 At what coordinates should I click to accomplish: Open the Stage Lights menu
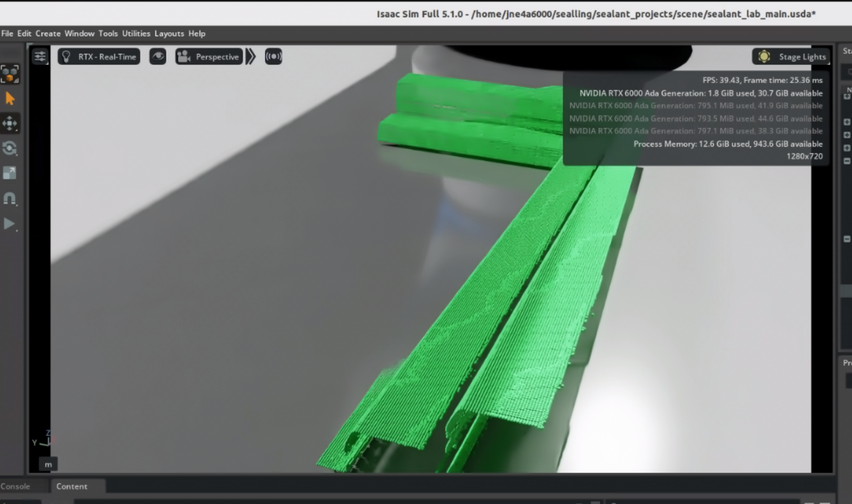(x=791, y=56)
